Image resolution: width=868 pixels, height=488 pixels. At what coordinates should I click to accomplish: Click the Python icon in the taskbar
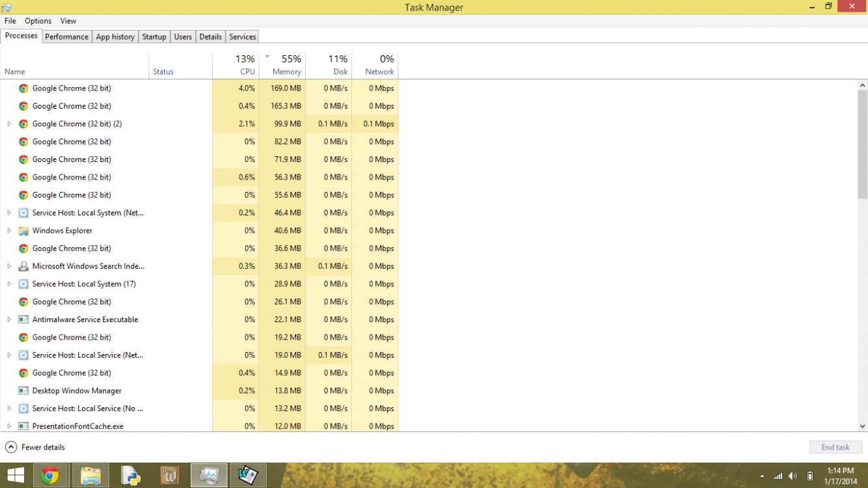click(x=130, y=476)
